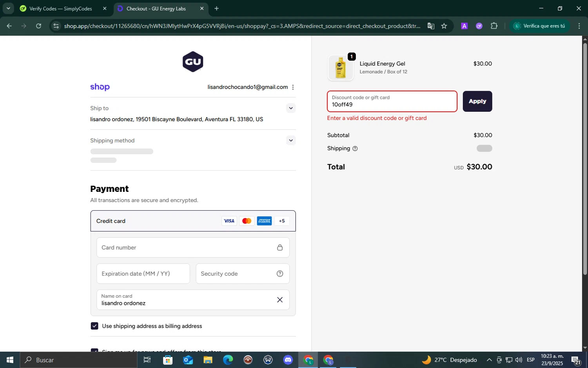Select the Credit card payment option
Image resolution: width=588 pixels, height=368 pixels.
pyautogui.click(x=193, y=221)
